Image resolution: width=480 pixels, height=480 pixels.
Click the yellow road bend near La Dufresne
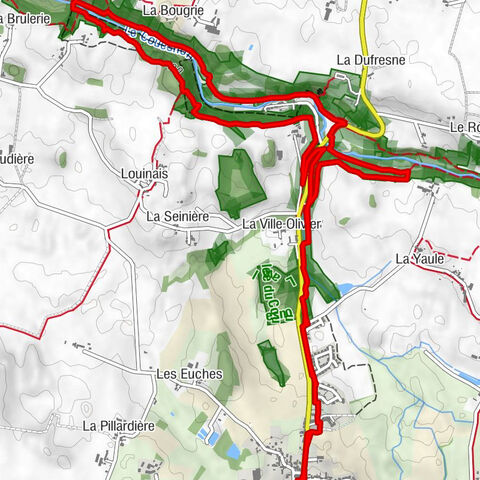point(378,124)
